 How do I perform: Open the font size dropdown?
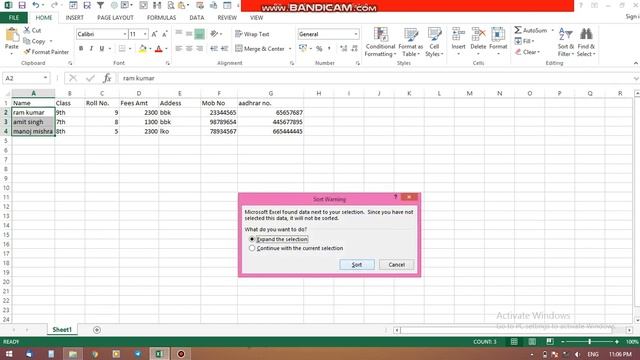(x=145, y=34)
